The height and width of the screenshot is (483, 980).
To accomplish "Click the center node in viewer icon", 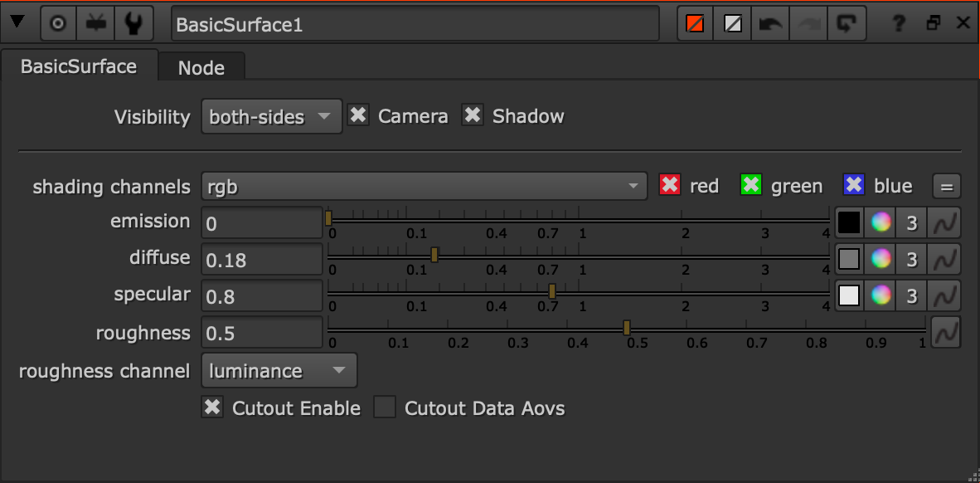I will click(x=58, y=24).
